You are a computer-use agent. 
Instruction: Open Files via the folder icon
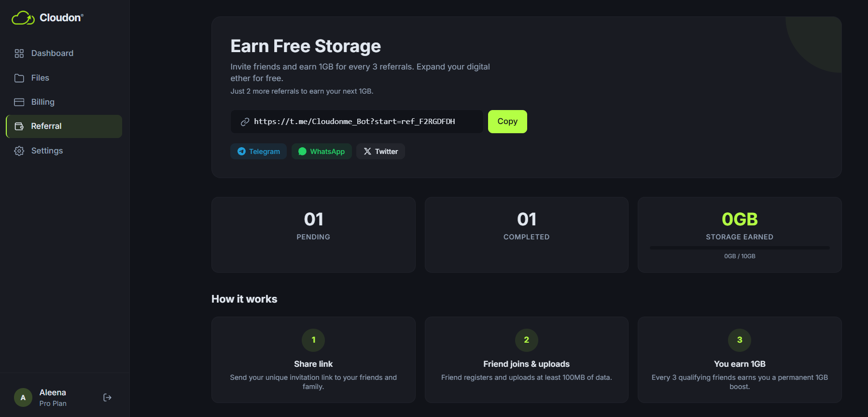(19, 78)
